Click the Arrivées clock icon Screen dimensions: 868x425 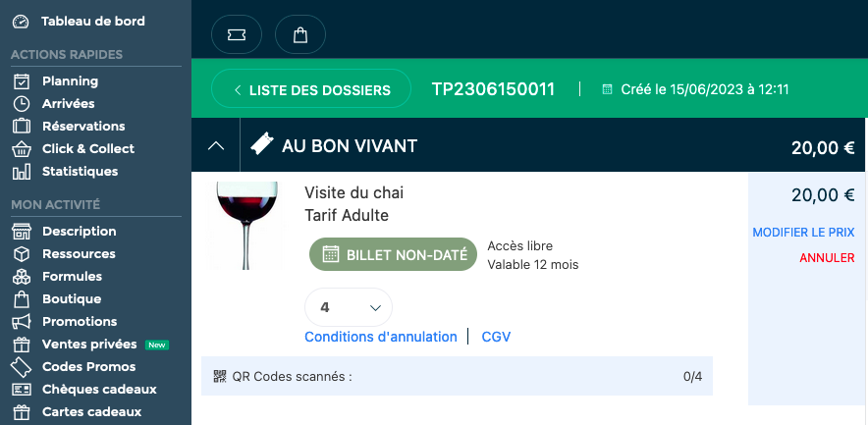pos(22,104)
